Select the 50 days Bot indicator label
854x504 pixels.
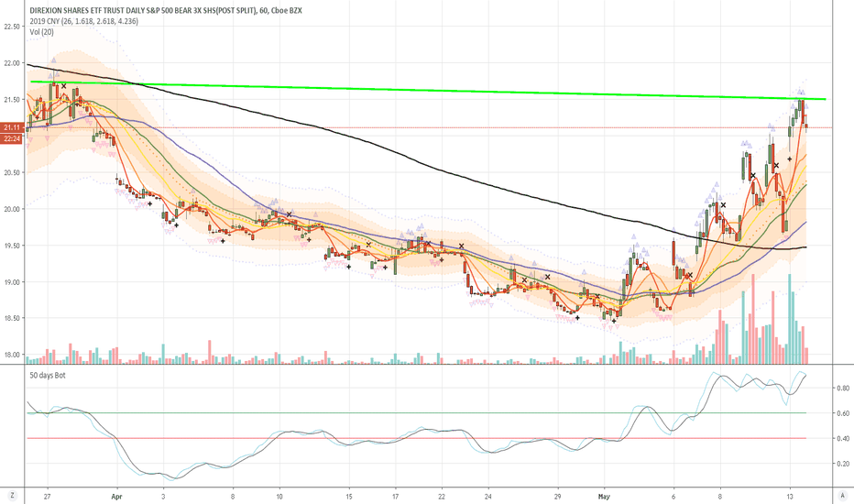coord(48,376)
